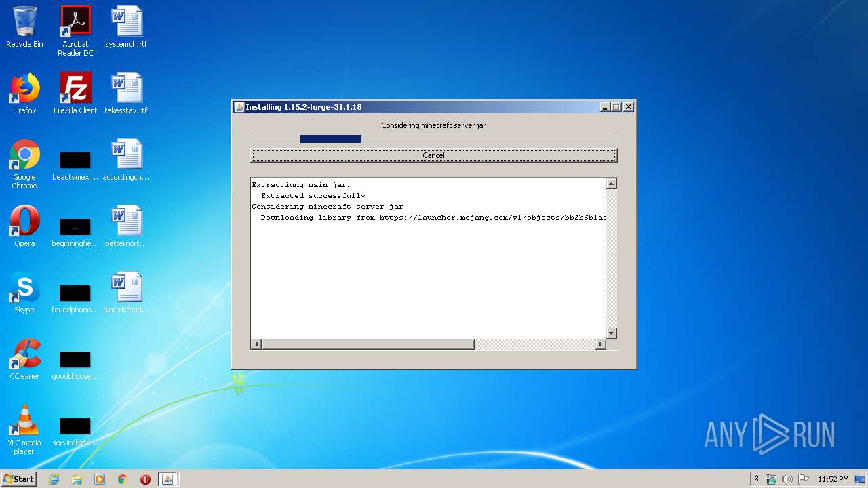Screen dimensions: 868x488
Task: Click the Show desktop button
Action: [x=861, y=479]
